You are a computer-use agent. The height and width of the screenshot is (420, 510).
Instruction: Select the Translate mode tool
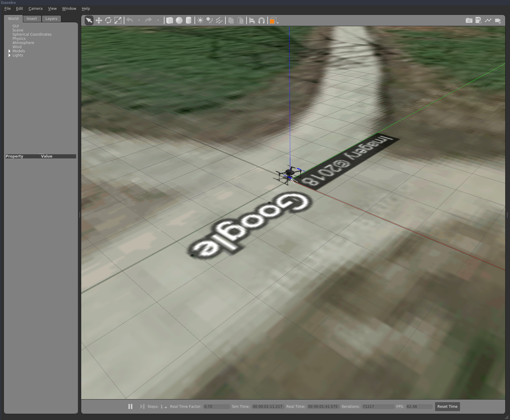coord(99,21)
